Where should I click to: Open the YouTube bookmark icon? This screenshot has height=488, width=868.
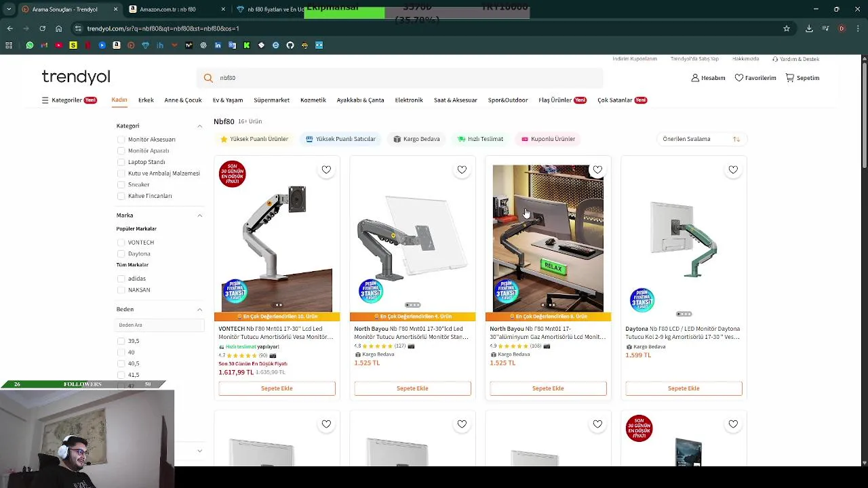(59, 45)
